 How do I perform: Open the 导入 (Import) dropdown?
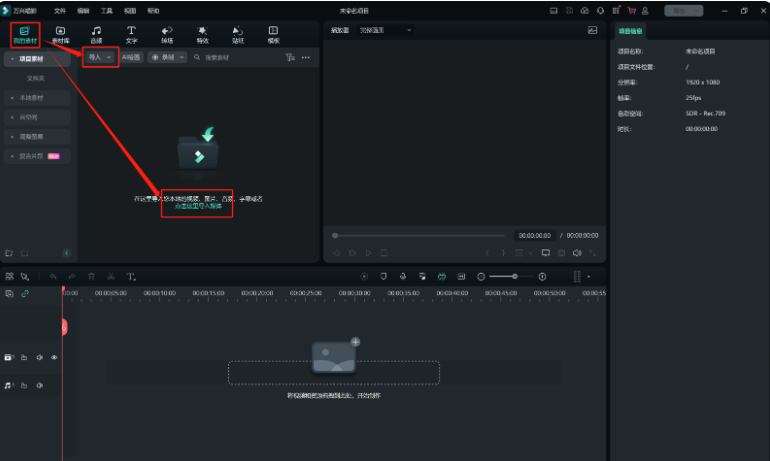pyautogui.click(x=100, y=58)
